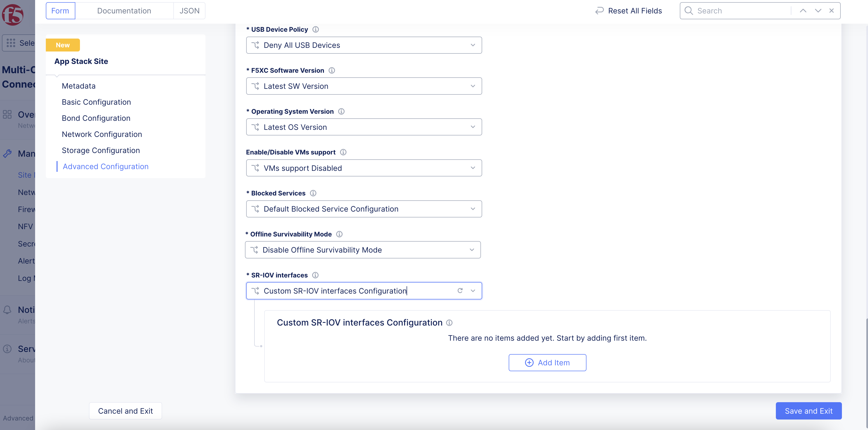The height and width of the screenshot is (430, 868).
Task: Click the notifications bell icon in the sidebar
Action: tap(7, 310)
